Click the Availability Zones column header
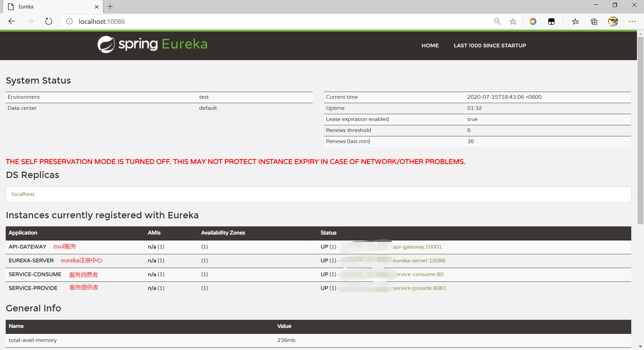 point(223,233)
